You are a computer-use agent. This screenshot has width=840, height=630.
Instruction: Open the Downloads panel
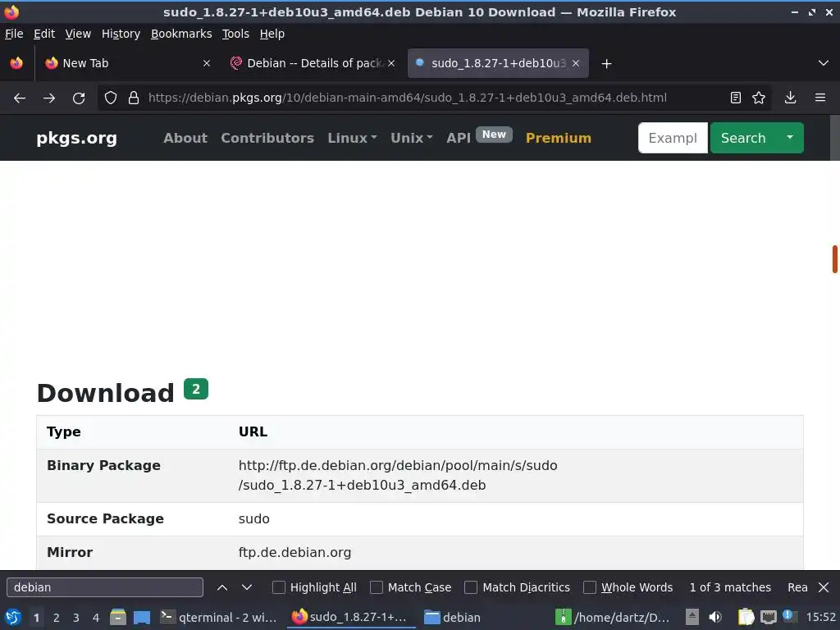click(790, 98)
